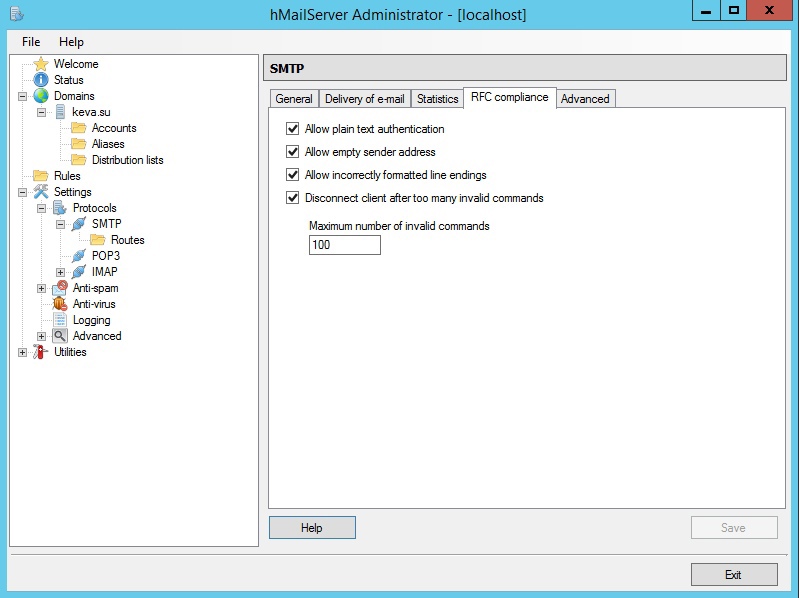Expand the Anti-spam tree node
Image resolution: width=799 pixels, height=598 pixels.
click(x=41, y=288)
